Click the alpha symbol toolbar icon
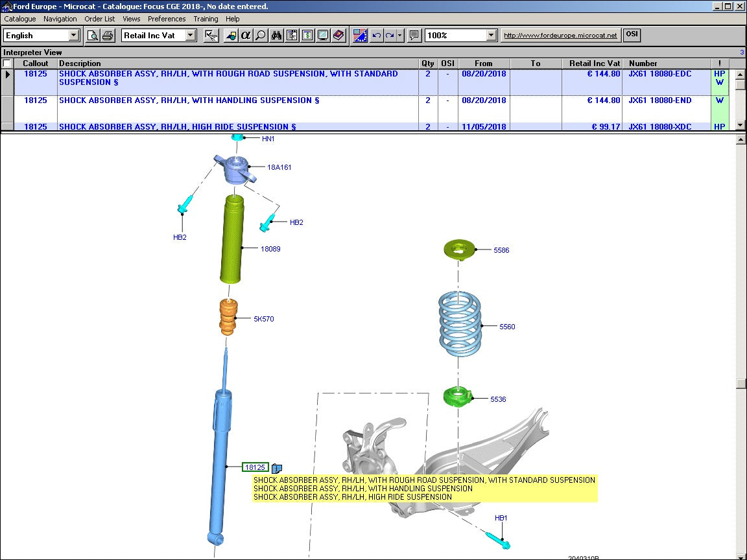Viewport: 747px width, 560px height. [246, 35]
